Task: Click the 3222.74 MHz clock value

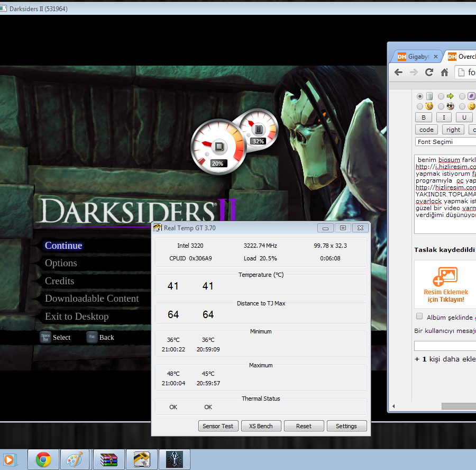Action: (x=260, y=246)
